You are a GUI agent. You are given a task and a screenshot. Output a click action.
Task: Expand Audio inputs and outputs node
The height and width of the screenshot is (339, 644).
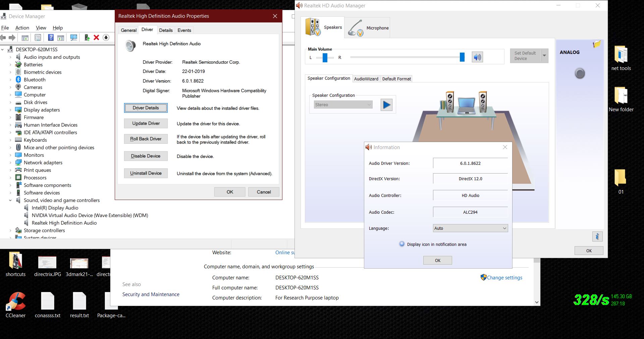click(x=10, y=57)
